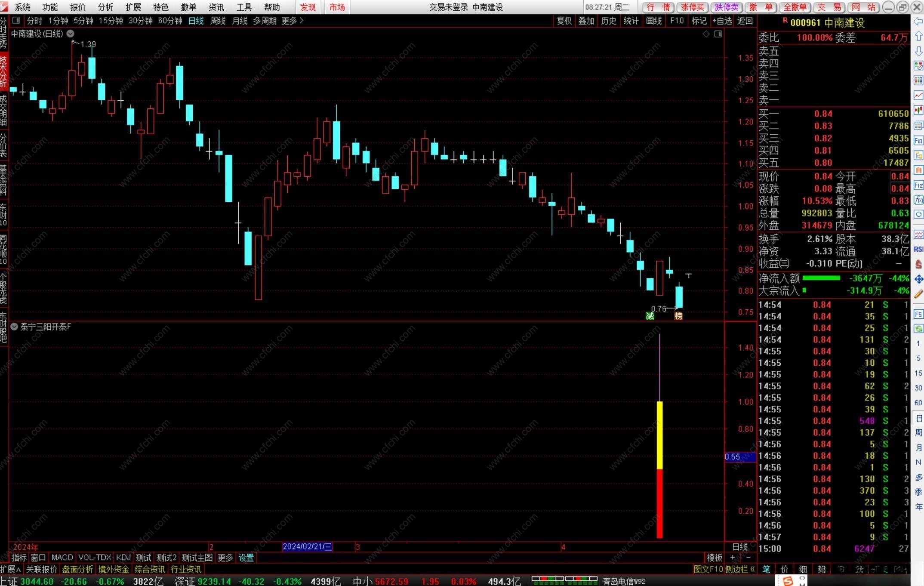The width and height of the screenshot is (924, 586).
Task: Click the back arrow icon in right sidebar
Action: (918, 21)
